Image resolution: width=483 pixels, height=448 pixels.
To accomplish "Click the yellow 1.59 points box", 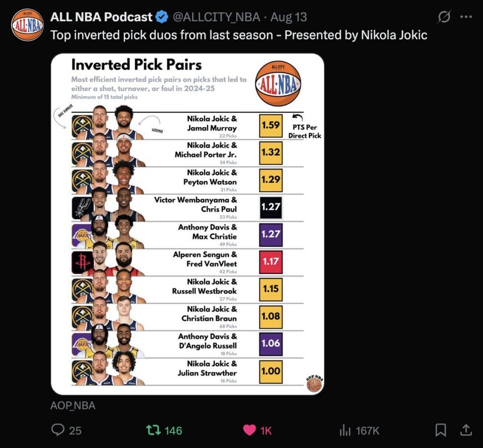I will click(x=271, y=126).
